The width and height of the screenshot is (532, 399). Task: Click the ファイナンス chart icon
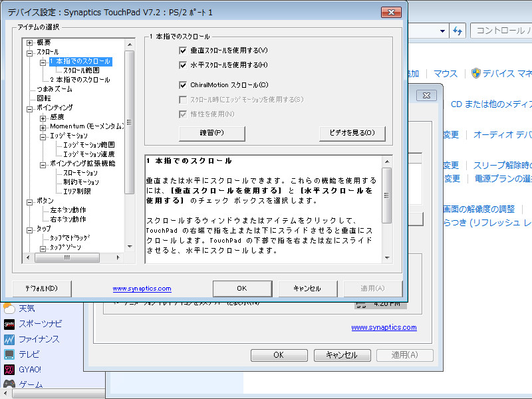9,339
